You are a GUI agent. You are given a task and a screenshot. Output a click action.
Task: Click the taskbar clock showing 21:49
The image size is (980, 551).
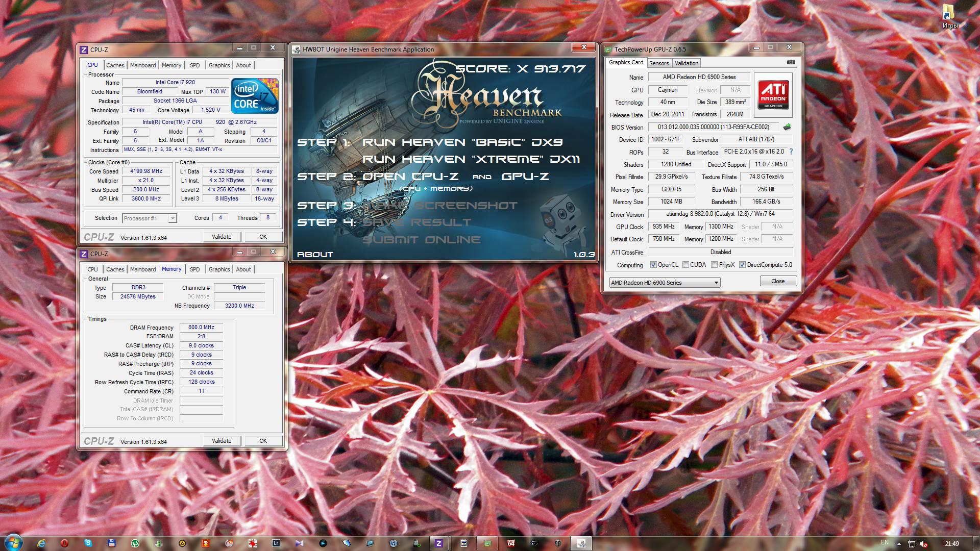[x=951, y=544]
